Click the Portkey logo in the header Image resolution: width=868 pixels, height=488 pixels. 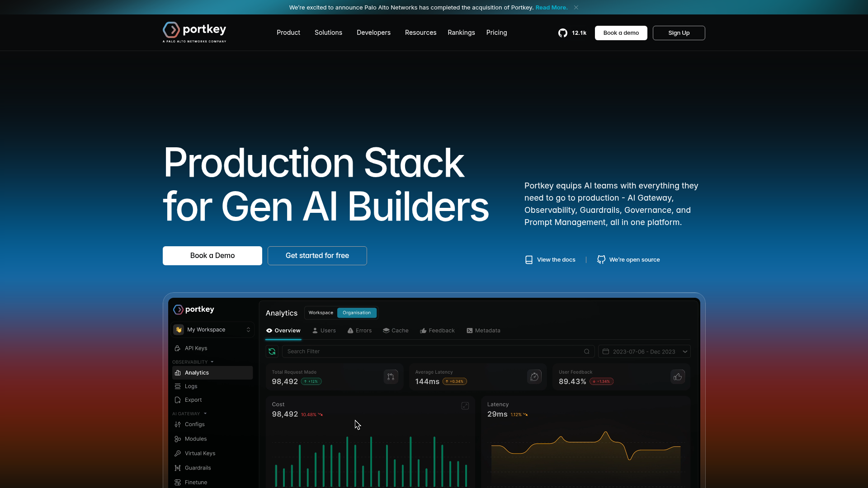tap(194, 32)
